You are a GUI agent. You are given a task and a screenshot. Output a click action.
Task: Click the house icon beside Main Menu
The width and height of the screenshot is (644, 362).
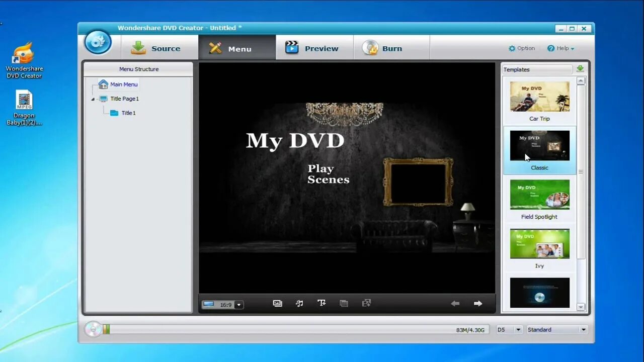103,84
